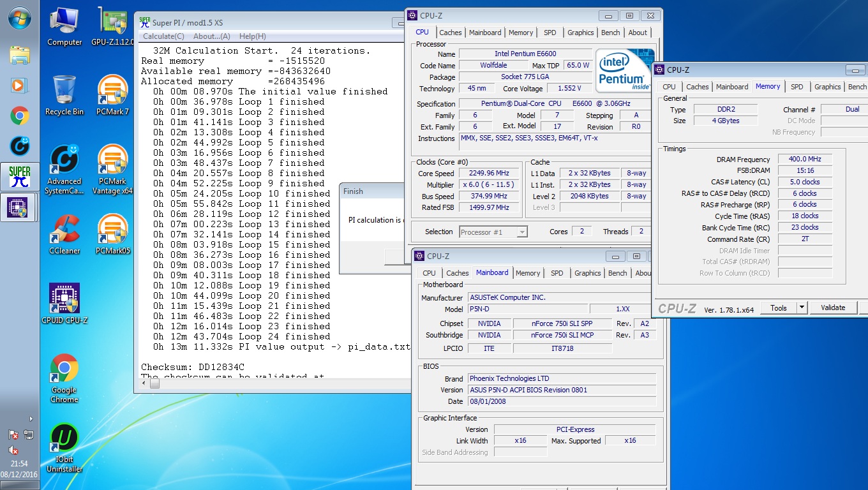Switch to Graphics tab in top CPU-Z window
Image resolution: width=868 pixels, height=490 pixels.
(x=581, y=33)
